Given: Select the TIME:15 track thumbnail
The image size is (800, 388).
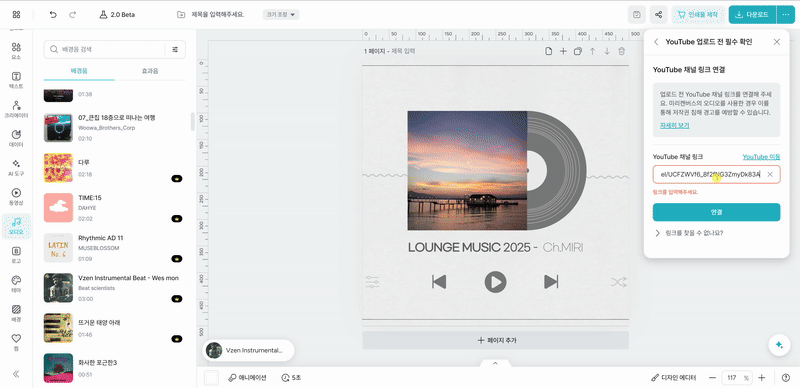Looking at the screenshot, I should [x=58, y=207].
